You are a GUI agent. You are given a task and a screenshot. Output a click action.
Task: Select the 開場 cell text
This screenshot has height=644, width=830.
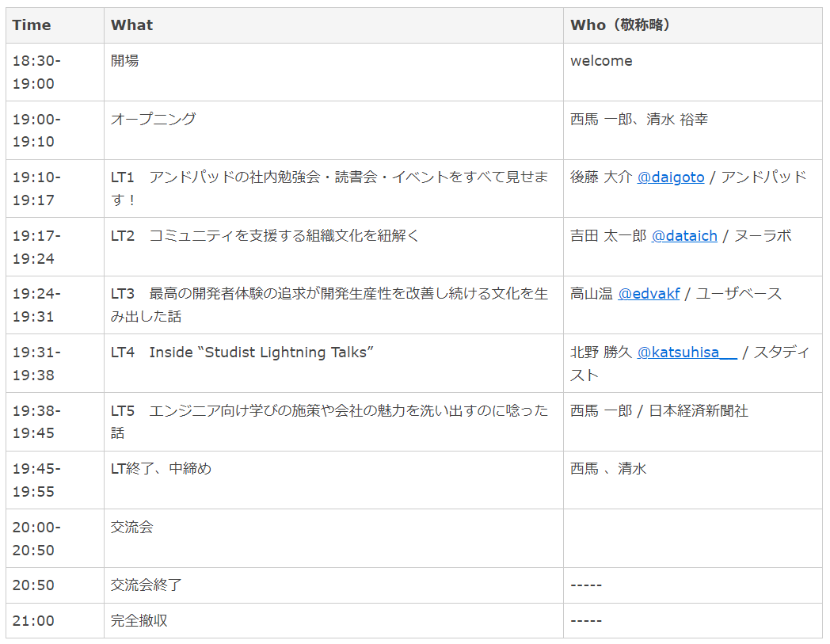tap(125, 60)
